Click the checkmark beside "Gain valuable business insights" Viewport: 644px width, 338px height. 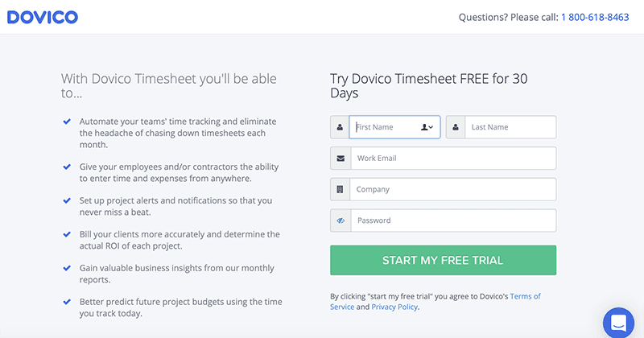tap(66, 268)
